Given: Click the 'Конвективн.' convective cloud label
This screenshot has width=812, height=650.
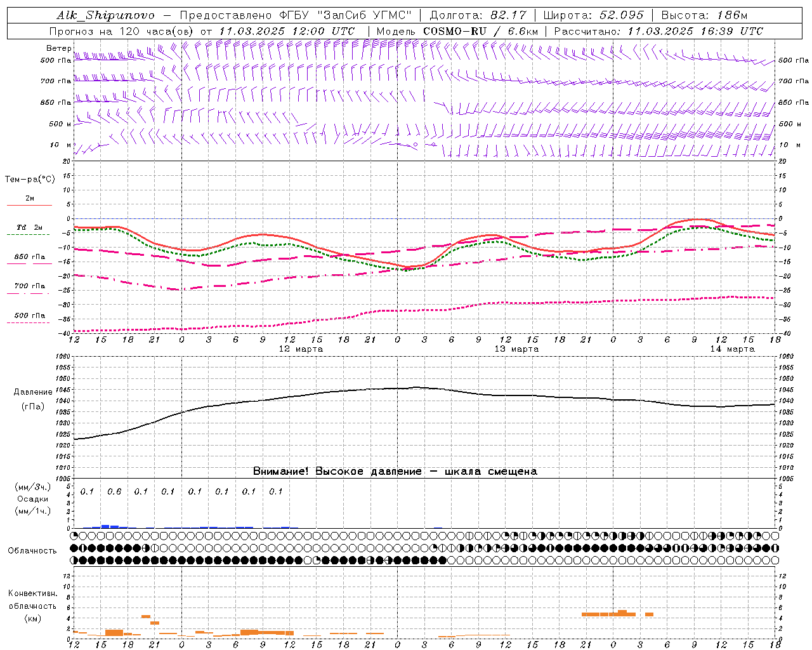Looking at the screenshot, I should (33, 594).
